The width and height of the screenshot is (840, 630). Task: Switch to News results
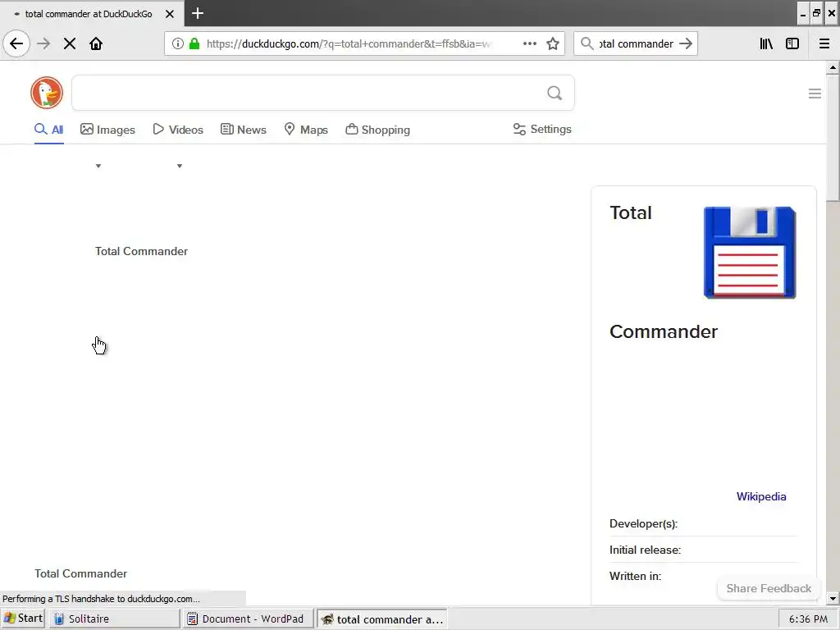point(243,129)
